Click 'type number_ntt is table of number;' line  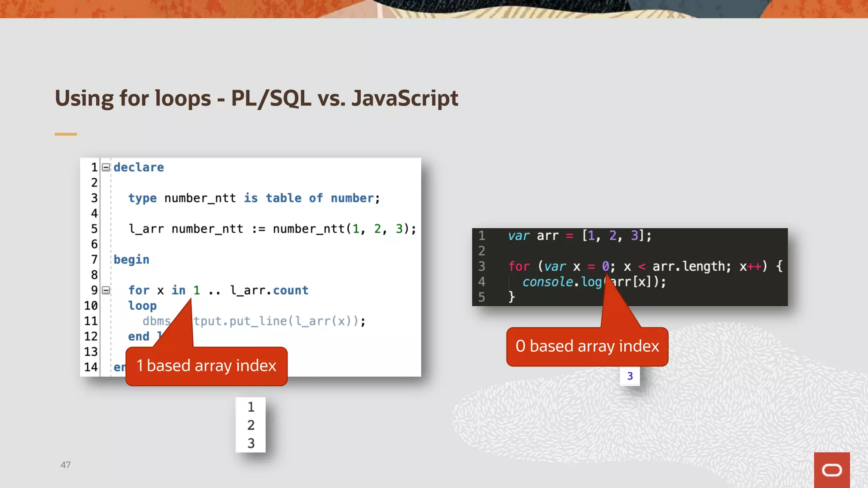(254, 198)
